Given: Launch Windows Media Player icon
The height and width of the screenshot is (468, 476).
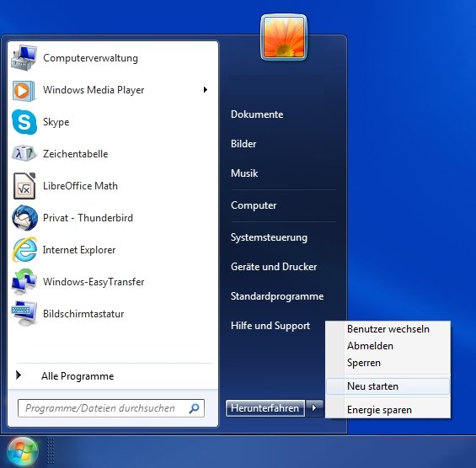Looking at the screenshot, I should [24, 90].
